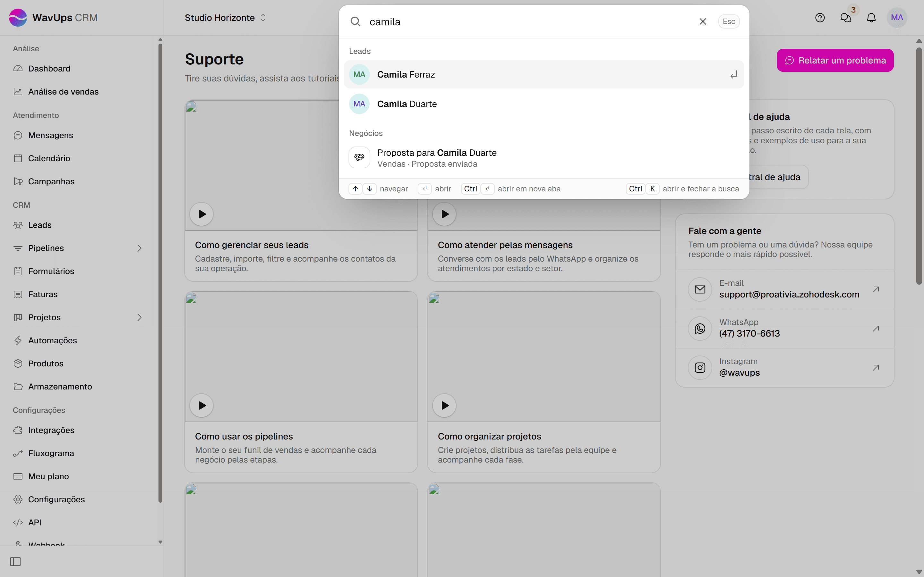The height and width of the screenshot is (577, 924).
Task: Expand the Projetos submenu chevron
Action: coord(139,317)
